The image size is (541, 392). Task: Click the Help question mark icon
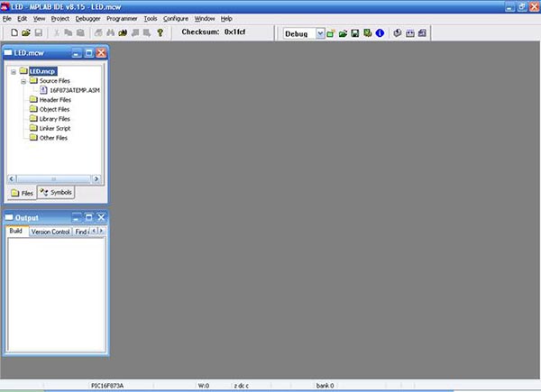pyautogui.click(x=160, y=32)
